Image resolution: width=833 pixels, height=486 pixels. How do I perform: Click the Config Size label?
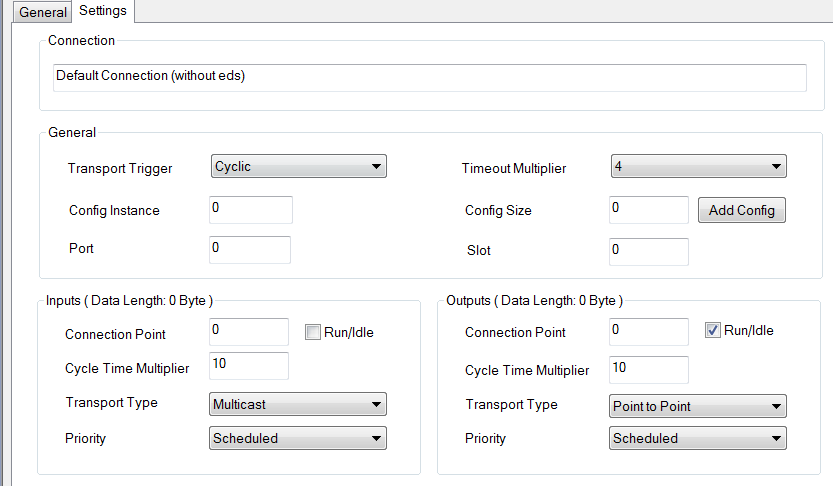[498, 210]
